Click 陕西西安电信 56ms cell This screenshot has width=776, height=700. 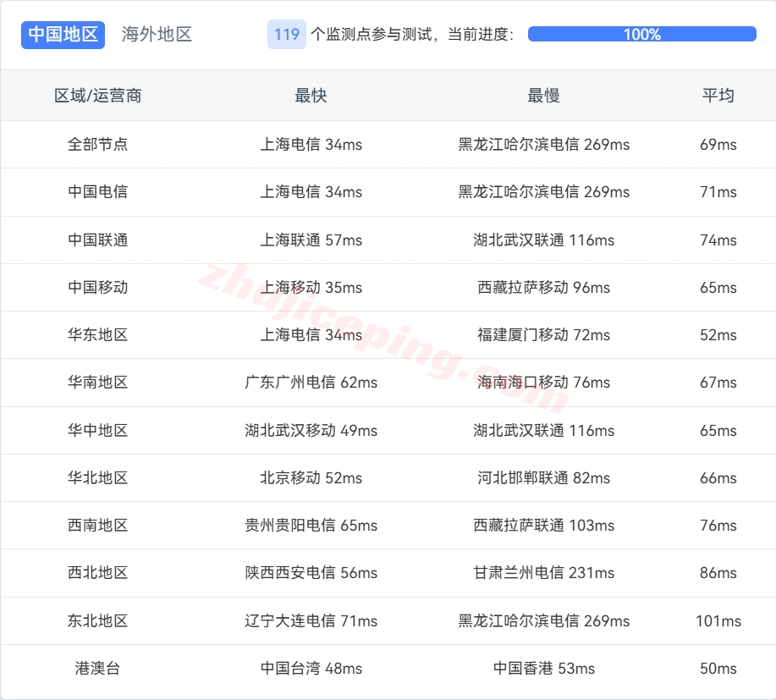[311, 573]
